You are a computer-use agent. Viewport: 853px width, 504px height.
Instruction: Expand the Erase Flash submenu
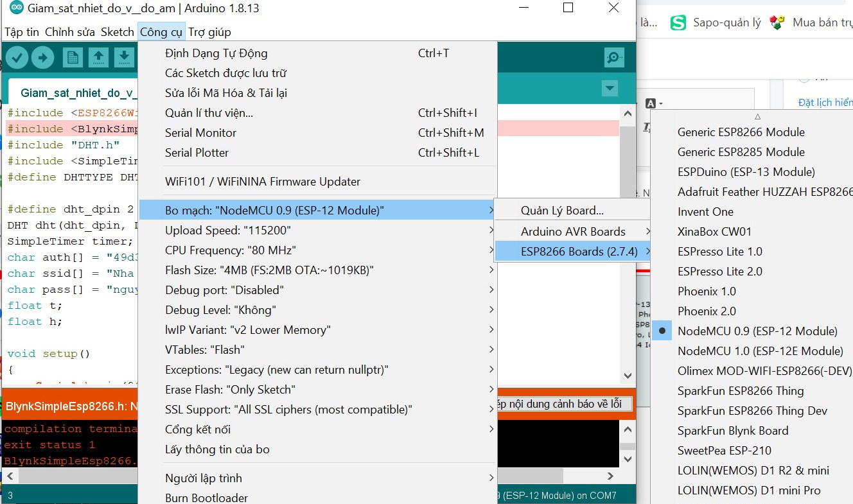click(318, 390)
